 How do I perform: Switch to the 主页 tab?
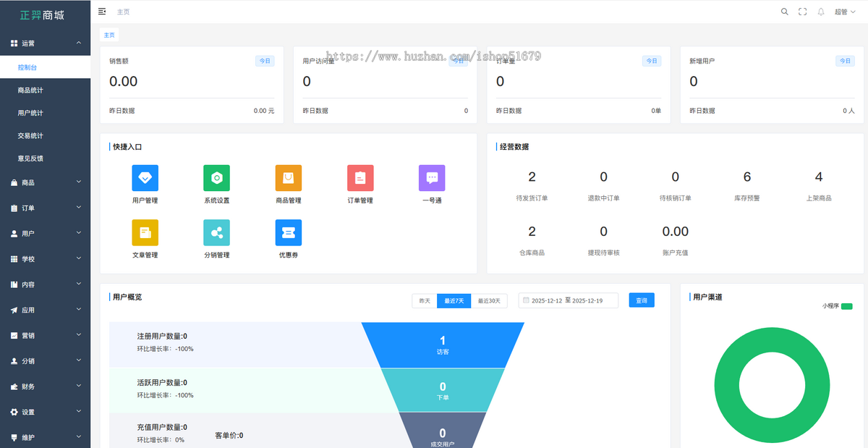point(109,35)
